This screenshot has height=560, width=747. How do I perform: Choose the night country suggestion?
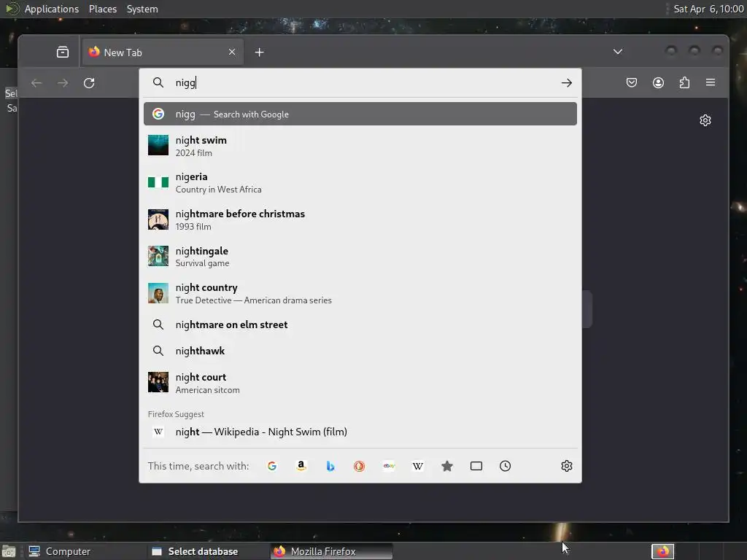(x=360, y=293)
